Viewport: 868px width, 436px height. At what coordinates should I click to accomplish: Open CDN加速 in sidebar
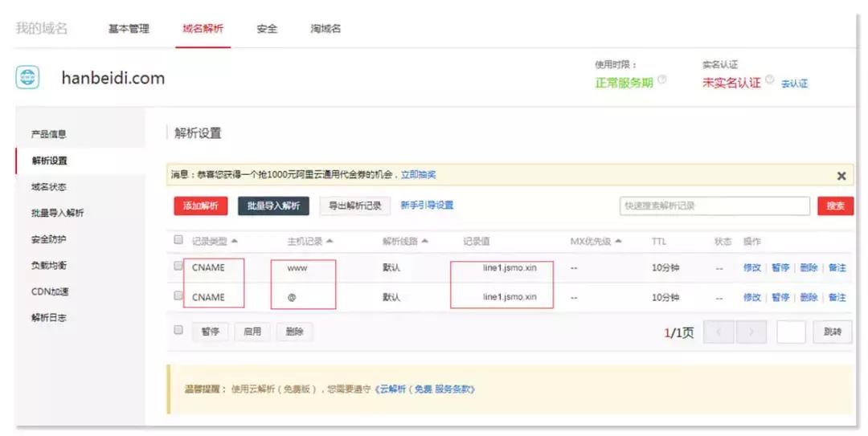(50, 291)
